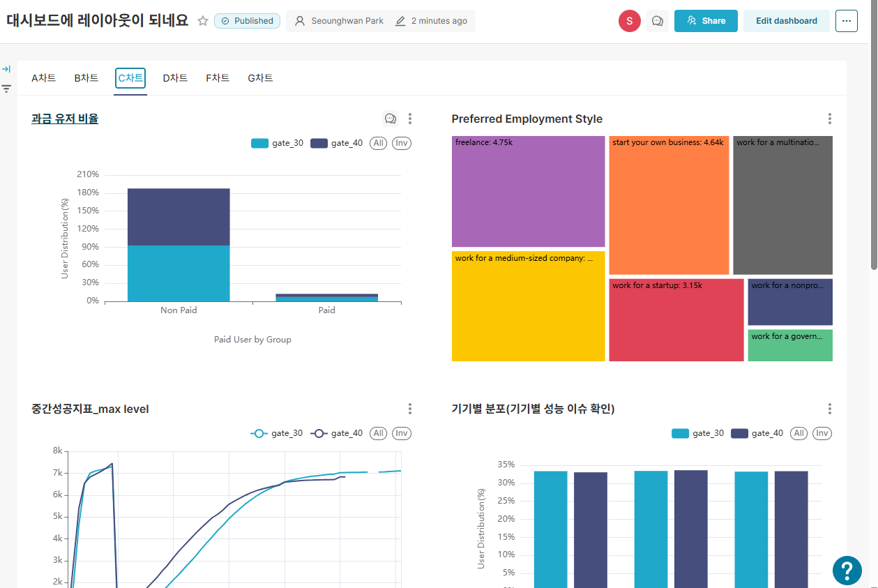The image size is (878, 588).
Task: Click the freelance treemap tile
Action: click(528, 191)
